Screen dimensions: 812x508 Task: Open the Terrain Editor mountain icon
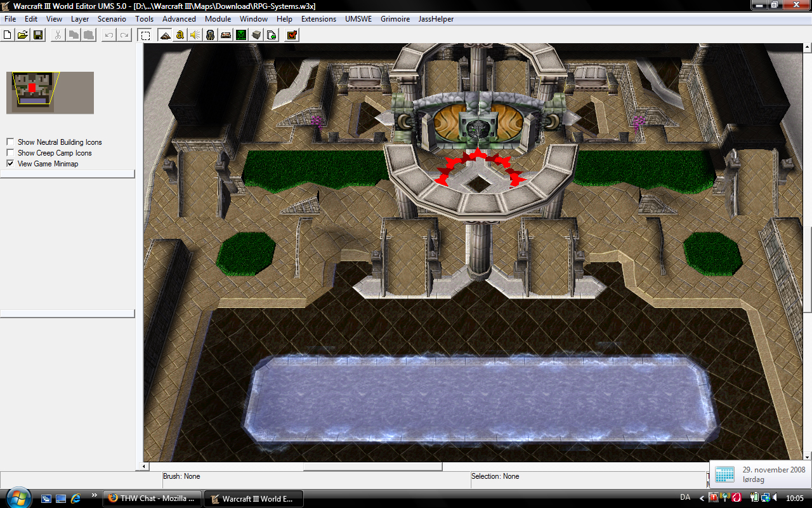(x=165, y=35)
